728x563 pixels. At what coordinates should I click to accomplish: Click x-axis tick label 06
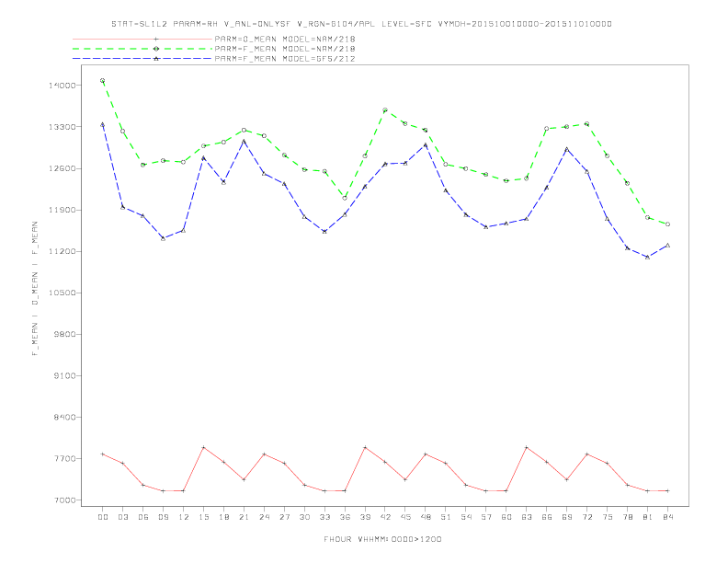click(x=143, y=517)
